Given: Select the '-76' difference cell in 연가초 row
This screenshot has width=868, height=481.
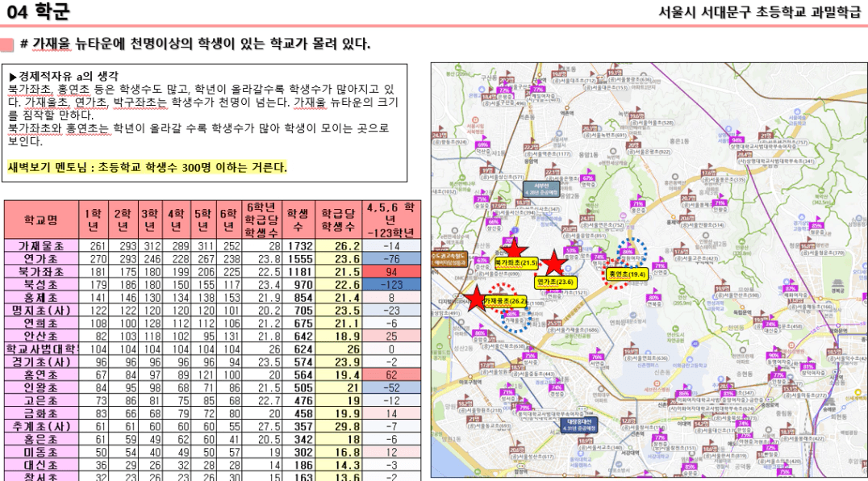Looking at the screenshot, I should [x=391, y=258].
